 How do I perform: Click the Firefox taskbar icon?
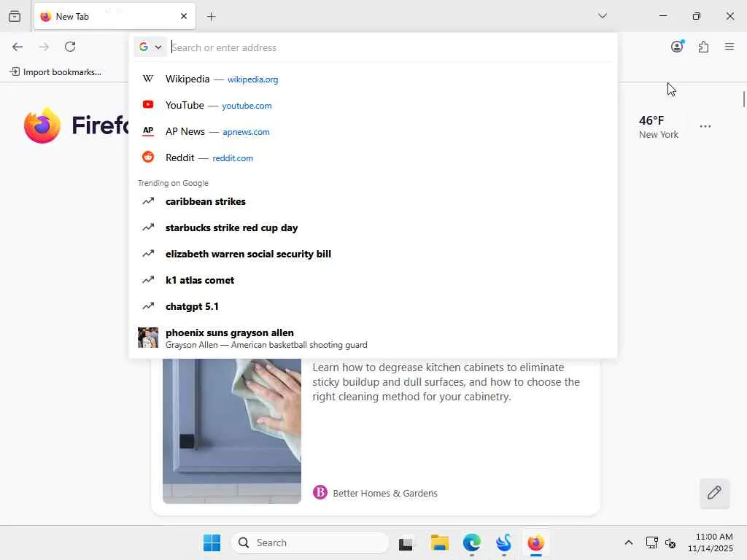coord(536,542)
